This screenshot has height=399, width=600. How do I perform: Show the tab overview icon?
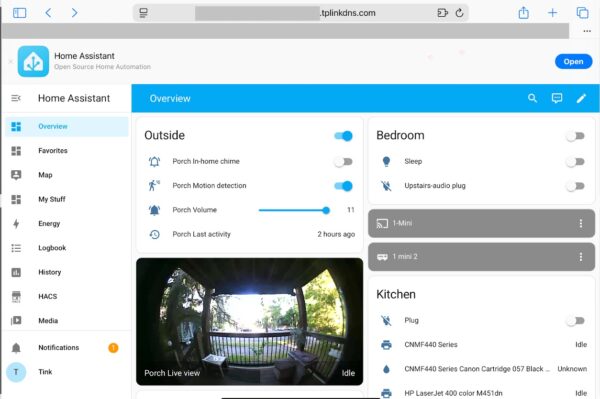pos(582,13)
